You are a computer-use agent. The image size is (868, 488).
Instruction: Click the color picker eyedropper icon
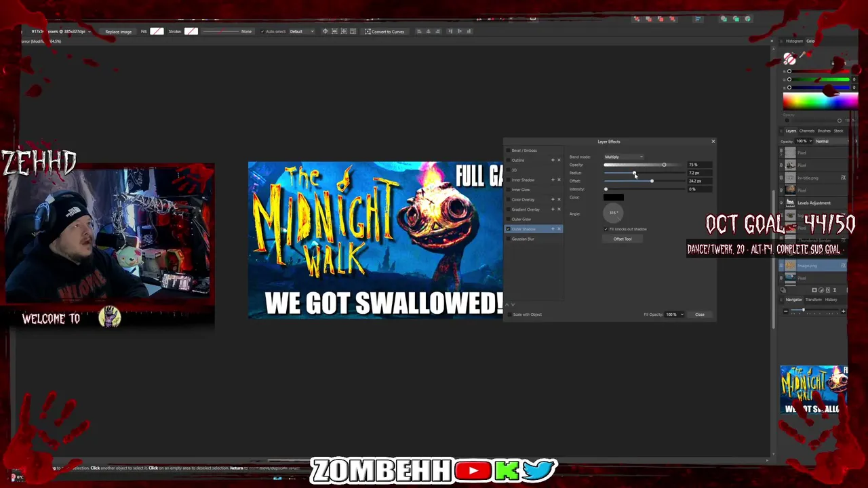pyautogui.click(x=802, y=54)
